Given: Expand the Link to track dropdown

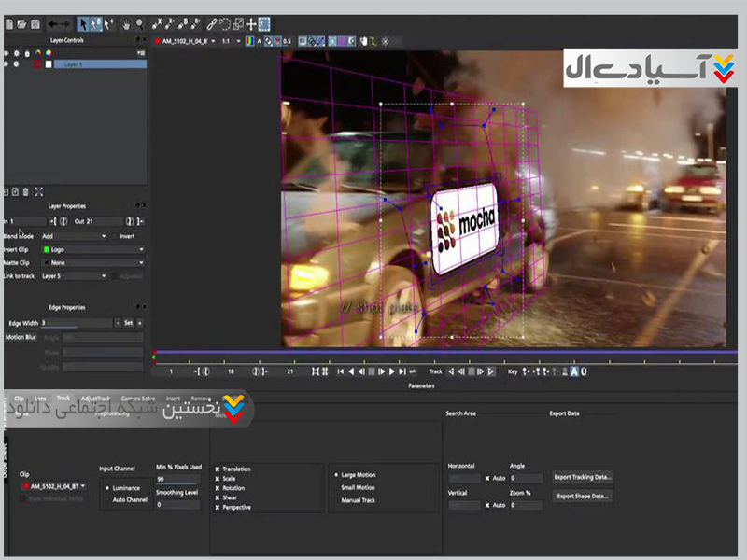Looking at the screenshot, I should point(75,276).
